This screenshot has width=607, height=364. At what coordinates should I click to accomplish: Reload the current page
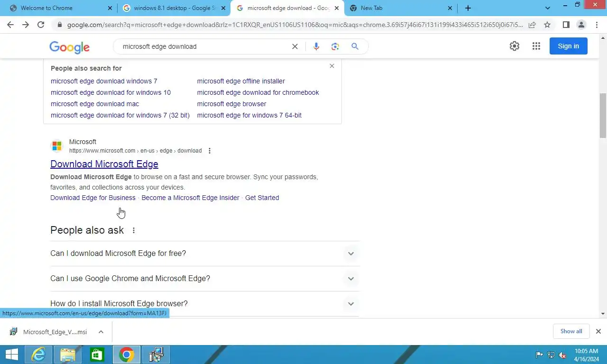click(x=41, y=25)
